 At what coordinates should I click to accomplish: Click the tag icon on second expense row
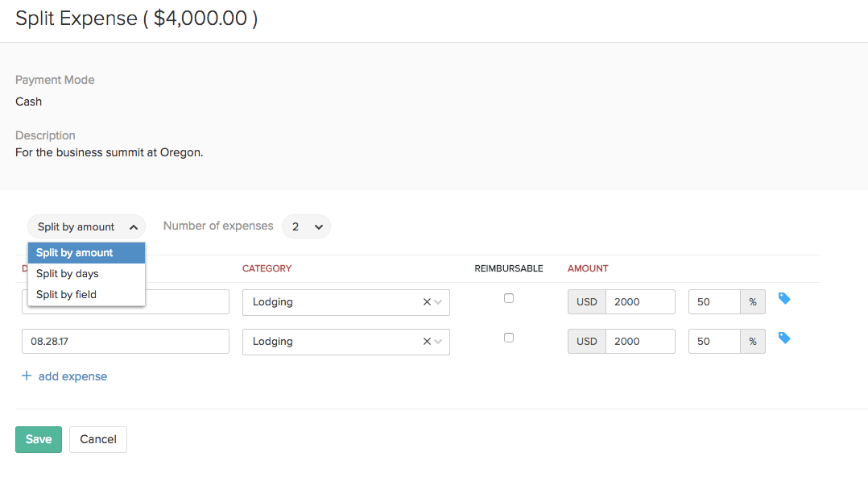coord(783,338)
